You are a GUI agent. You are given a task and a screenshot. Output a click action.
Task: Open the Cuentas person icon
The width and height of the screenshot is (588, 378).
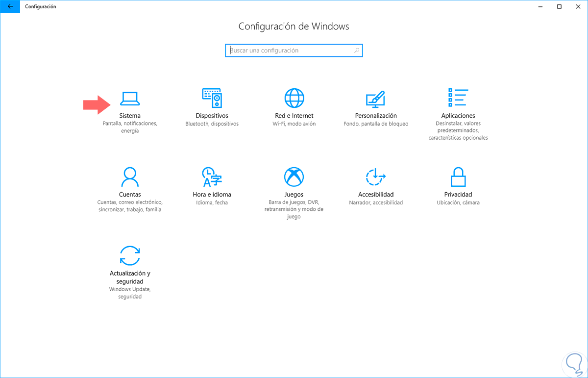130,177
